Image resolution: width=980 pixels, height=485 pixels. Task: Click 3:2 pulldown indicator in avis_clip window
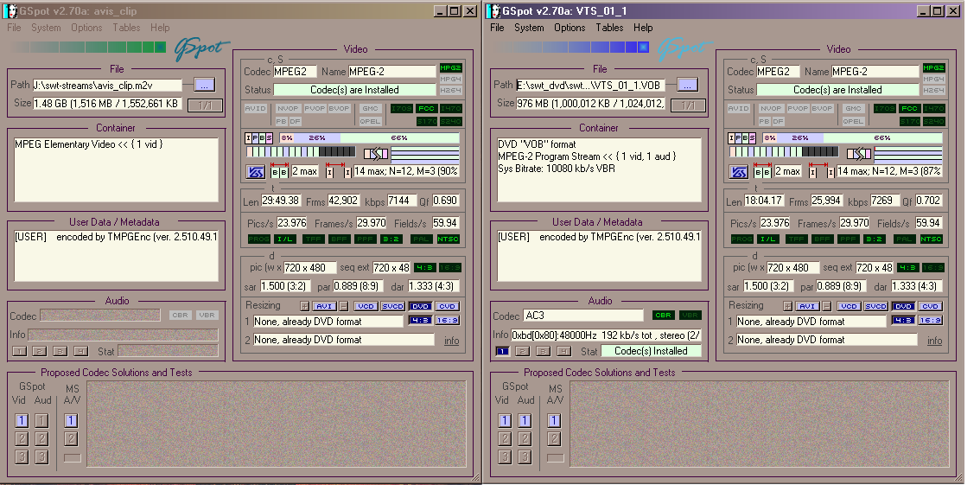[391, 239]
